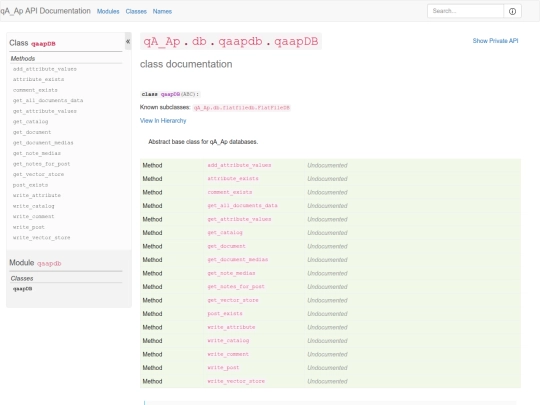540x405 pixels.
Task: Jump to get_document in sidebar
Action: (32, 132)
